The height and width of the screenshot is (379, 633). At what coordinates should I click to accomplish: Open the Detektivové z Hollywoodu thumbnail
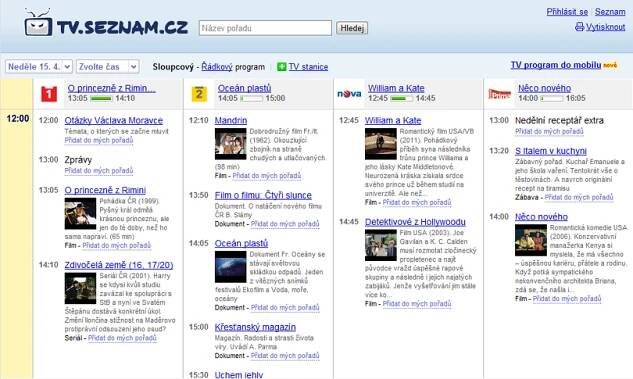coord(381,245)
